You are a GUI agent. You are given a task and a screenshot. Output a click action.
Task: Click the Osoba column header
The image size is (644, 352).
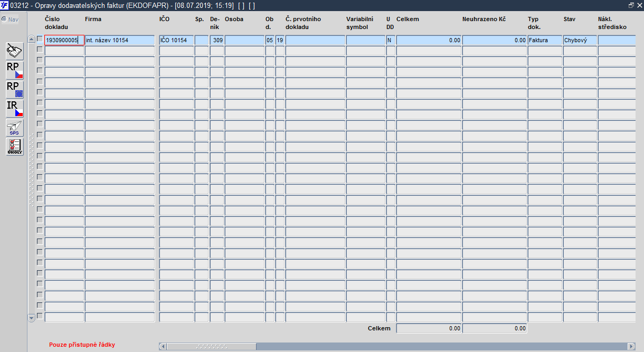click(x=234, y=19)
